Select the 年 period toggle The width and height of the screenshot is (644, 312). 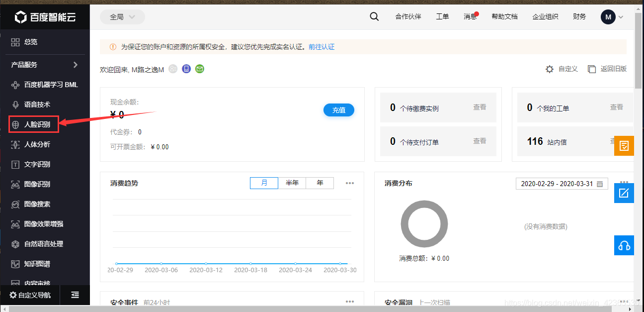[320, 183]
